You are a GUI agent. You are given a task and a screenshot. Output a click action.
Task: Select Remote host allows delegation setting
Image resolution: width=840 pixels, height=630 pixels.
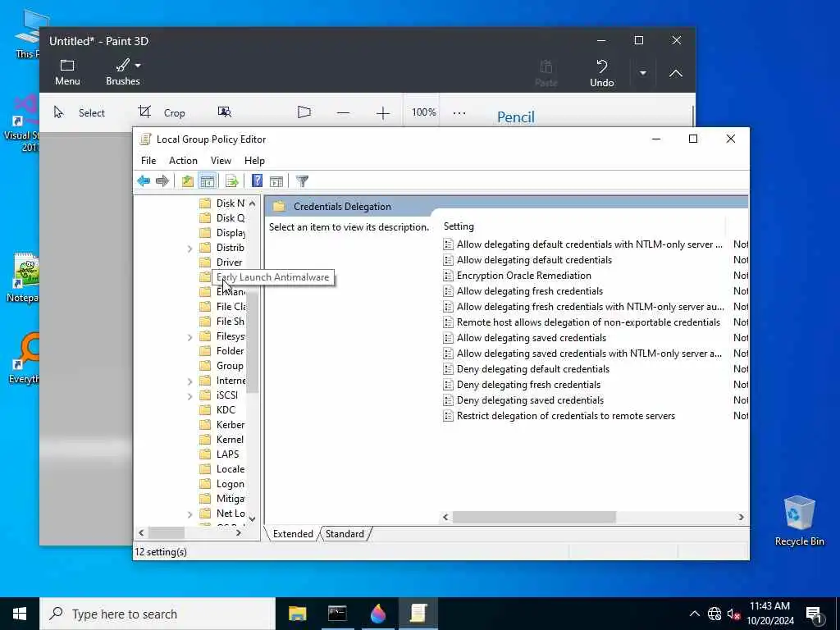(588, 322)
